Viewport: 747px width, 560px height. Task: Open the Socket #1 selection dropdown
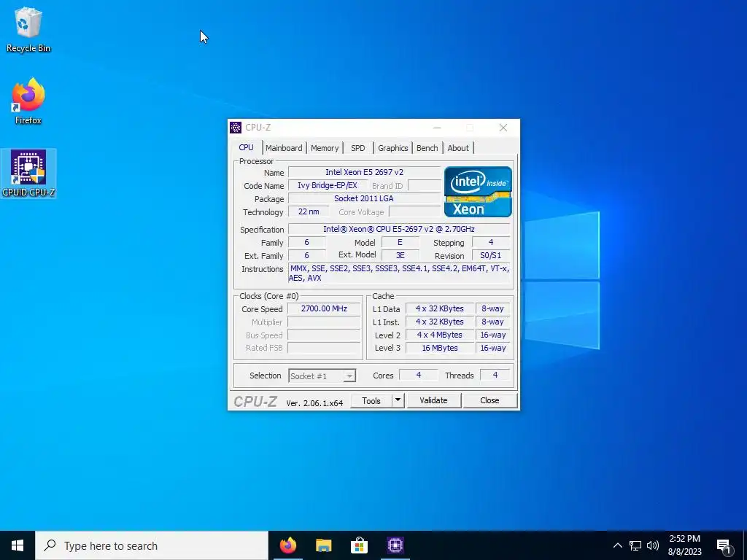(322, 376)
